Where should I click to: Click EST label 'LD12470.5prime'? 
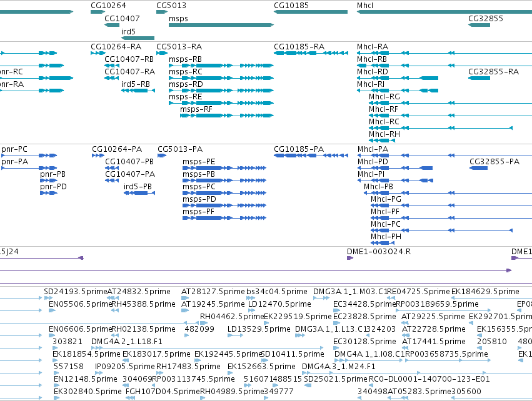pos(279,304)
